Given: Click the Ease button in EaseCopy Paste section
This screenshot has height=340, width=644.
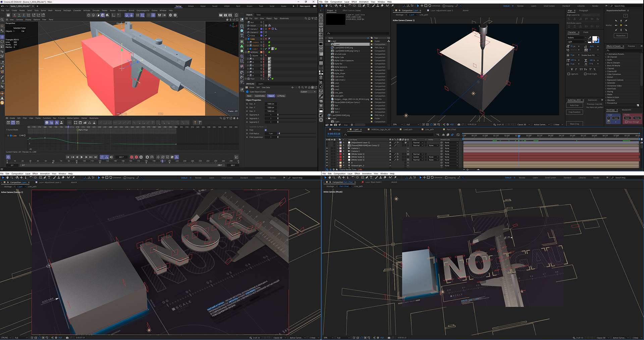Looking at the screenshot, I should point(627,118).
